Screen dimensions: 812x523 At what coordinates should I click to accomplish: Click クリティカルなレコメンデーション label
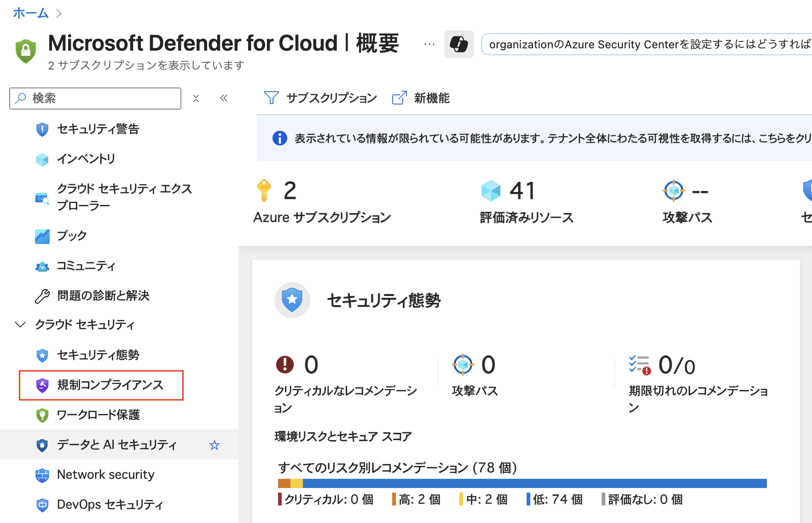coord(346,399)
